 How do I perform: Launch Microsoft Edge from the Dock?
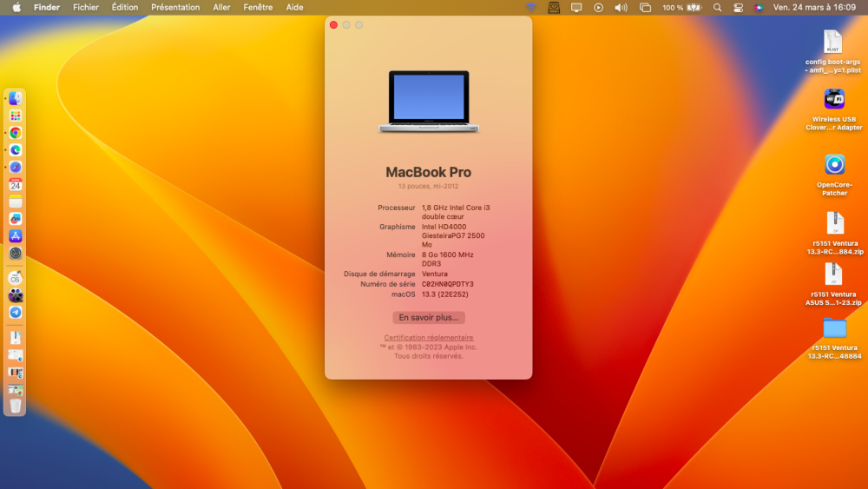tap(16, 150)
